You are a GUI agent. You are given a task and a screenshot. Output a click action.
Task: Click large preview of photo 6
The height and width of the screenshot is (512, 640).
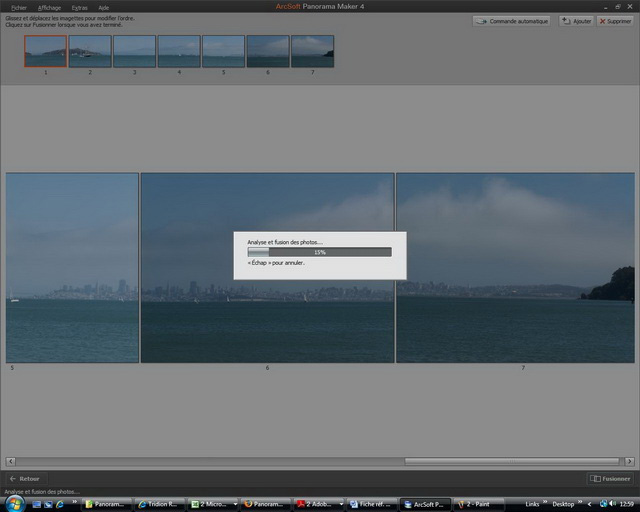[267, 267]
